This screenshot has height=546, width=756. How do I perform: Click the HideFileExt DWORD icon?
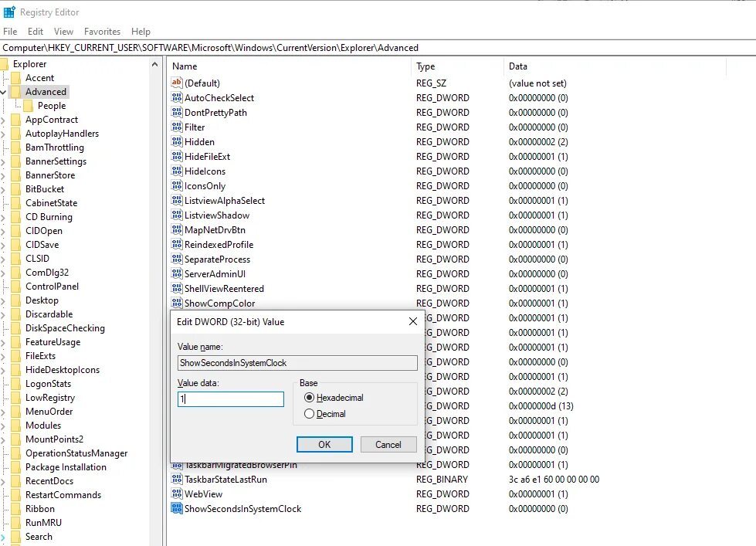[x=177, y=156]
